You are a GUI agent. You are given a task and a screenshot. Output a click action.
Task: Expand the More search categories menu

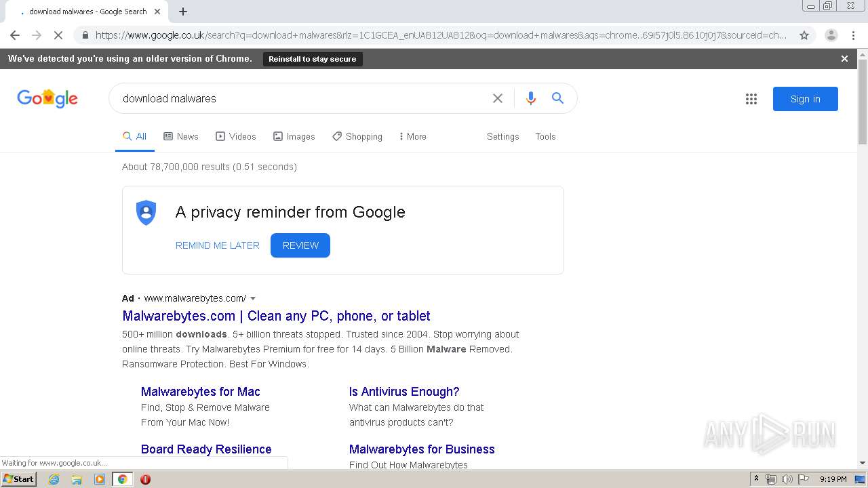412,136
